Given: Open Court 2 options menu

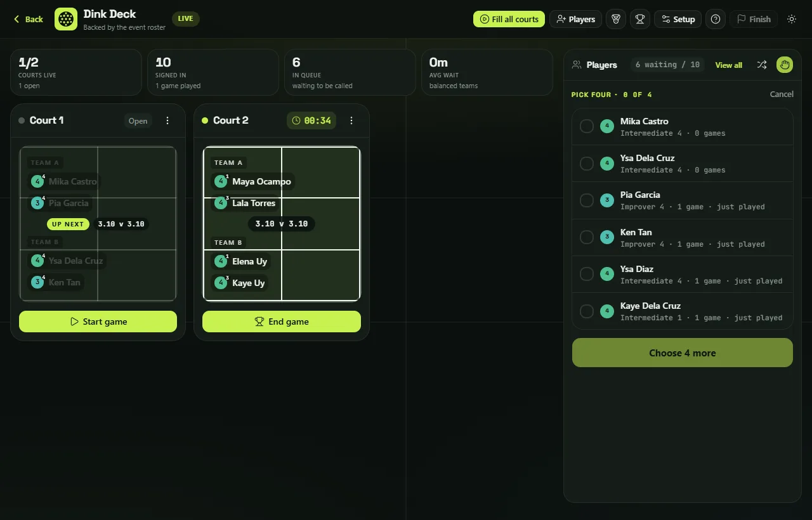Looking at the screenshot, I should click(x=351, y=120).
